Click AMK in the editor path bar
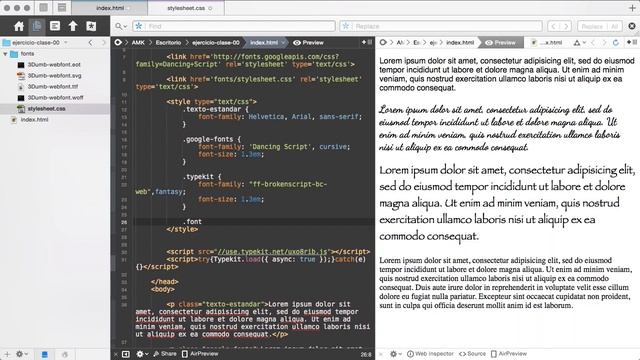Image resolution: width=640 pixels, height=360 pixels. point(138,42)
